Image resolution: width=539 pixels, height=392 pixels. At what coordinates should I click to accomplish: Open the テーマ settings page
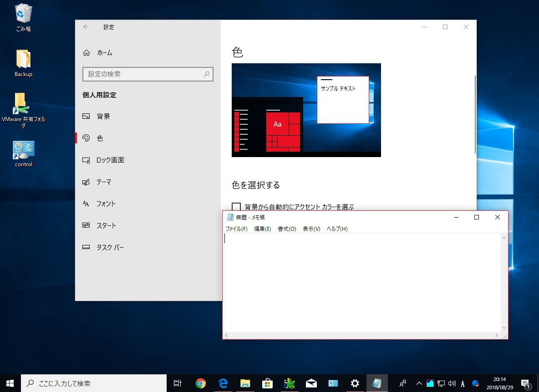point(103,182)
